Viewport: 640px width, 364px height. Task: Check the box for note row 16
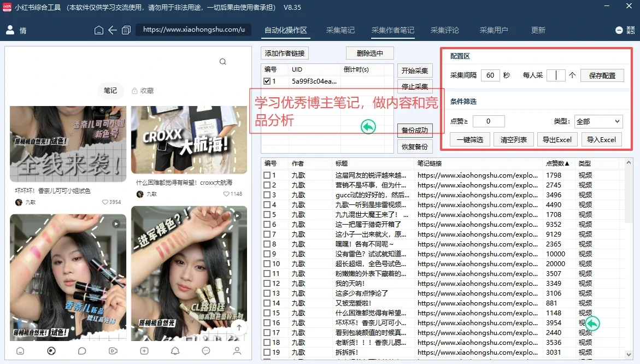point(267,323)
